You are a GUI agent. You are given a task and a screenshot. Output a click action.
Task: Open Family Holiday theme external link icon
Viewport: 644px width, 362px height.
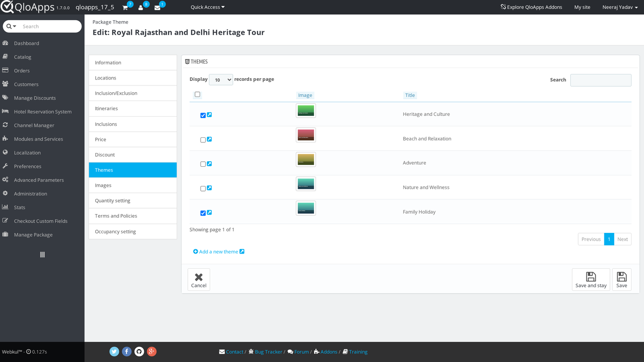point(209,212)
